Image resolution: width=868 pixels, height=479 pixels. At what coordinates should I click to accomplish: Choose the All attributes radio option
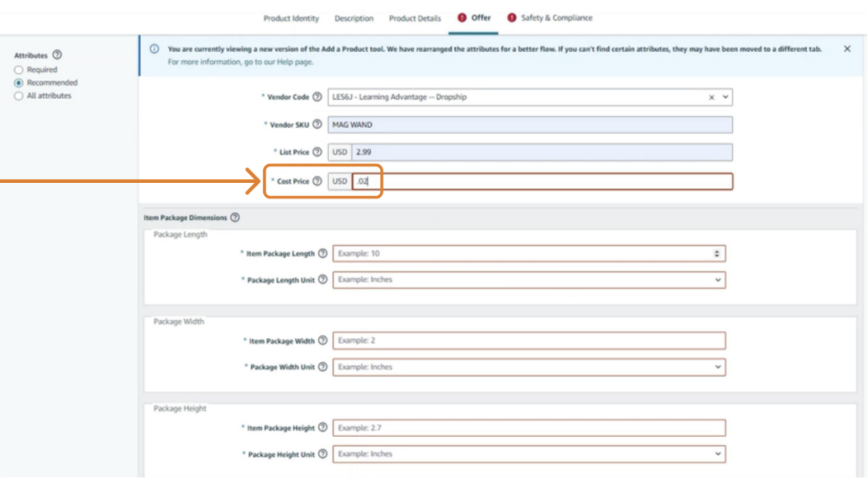[19, 95]
